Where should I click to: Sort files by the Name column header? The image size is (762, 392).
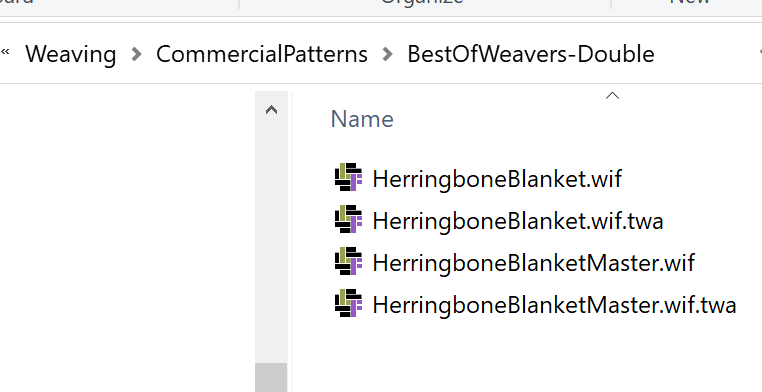362,119
